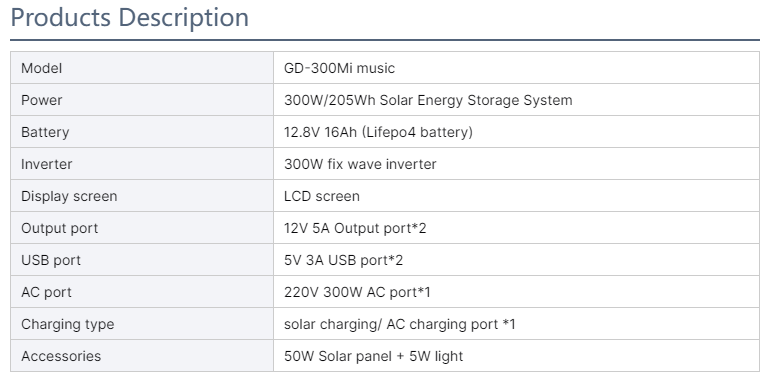Click 300W/205Wh Solar Energy Storage System text
The height and width of the screenshot is (384, 772).
coord(428,100)
